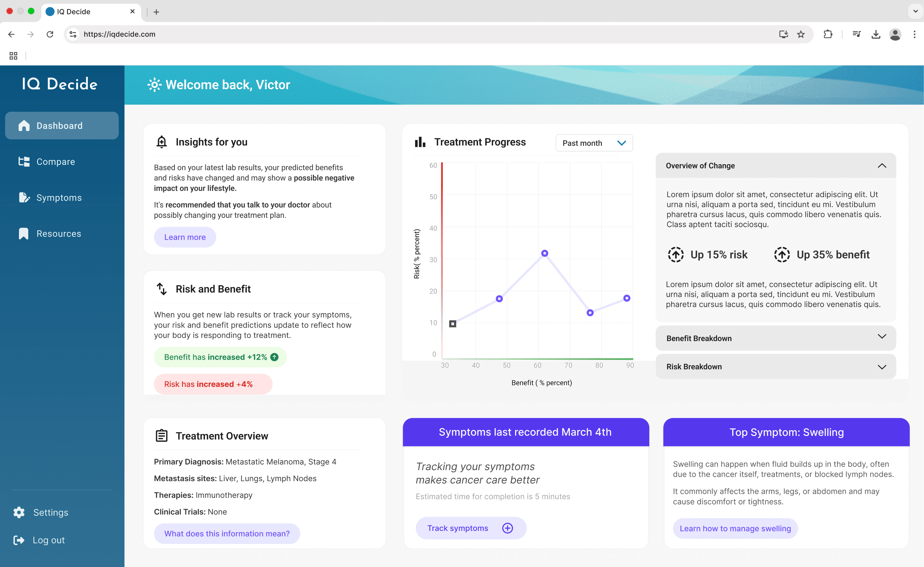
Task: Click the Learn more button
Action: click(185, 237)
